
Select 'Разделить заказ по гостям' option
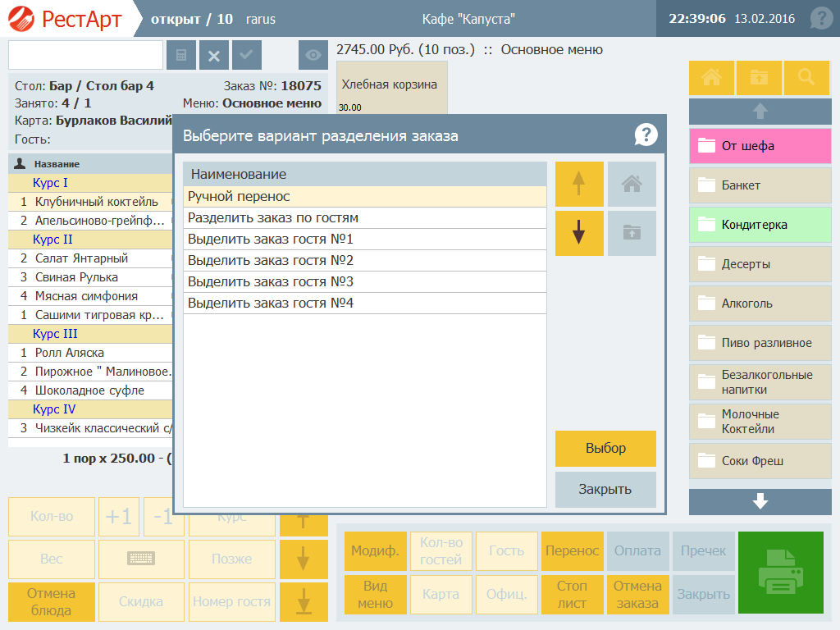(365, 218)
